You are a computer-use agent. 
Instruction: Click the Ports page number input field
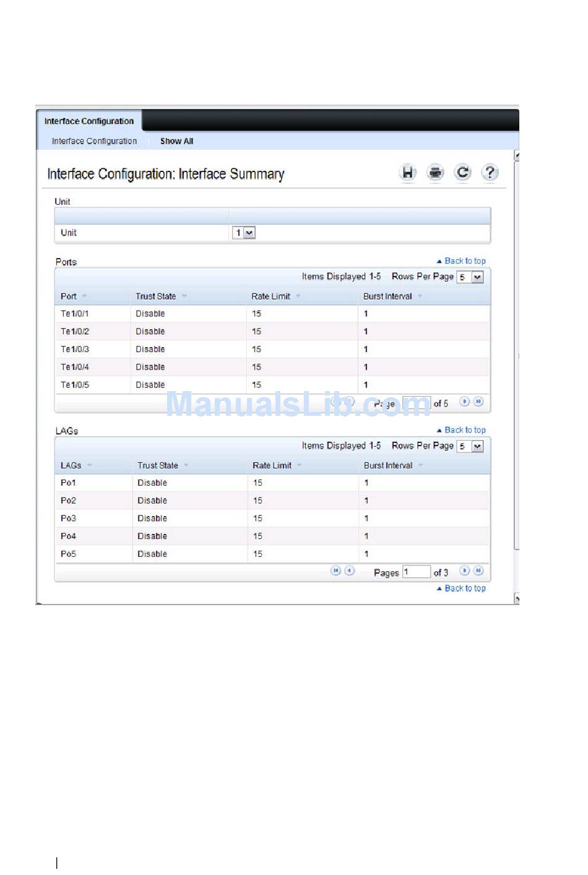pos(416,403)
